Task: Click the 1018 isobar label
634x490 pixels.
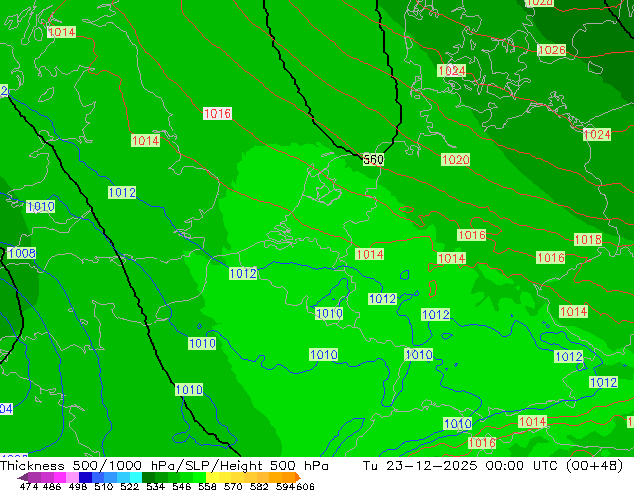Action: [588, 239]
